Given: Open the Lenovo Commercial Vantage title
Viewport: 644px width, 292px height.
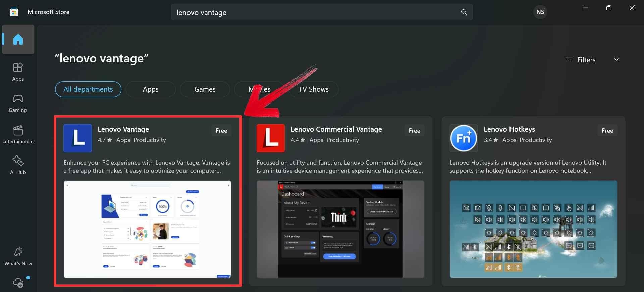Looking at the screenshot, I should click(x=336, y=129).
